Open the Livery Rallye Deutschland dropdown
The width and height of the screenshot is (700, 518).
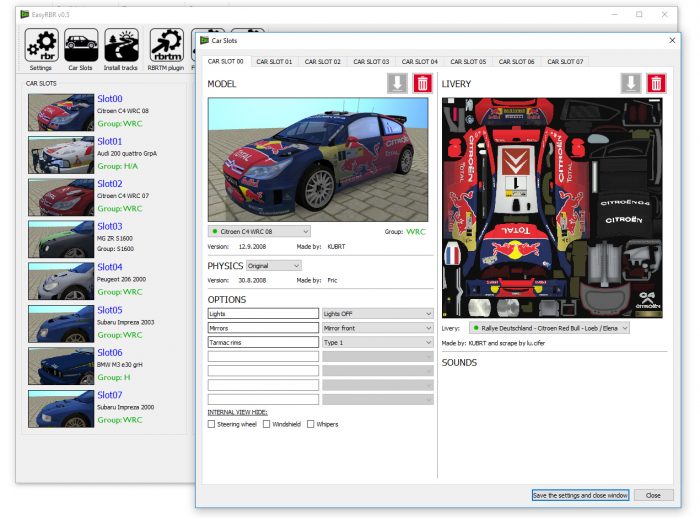pos(549,328)
